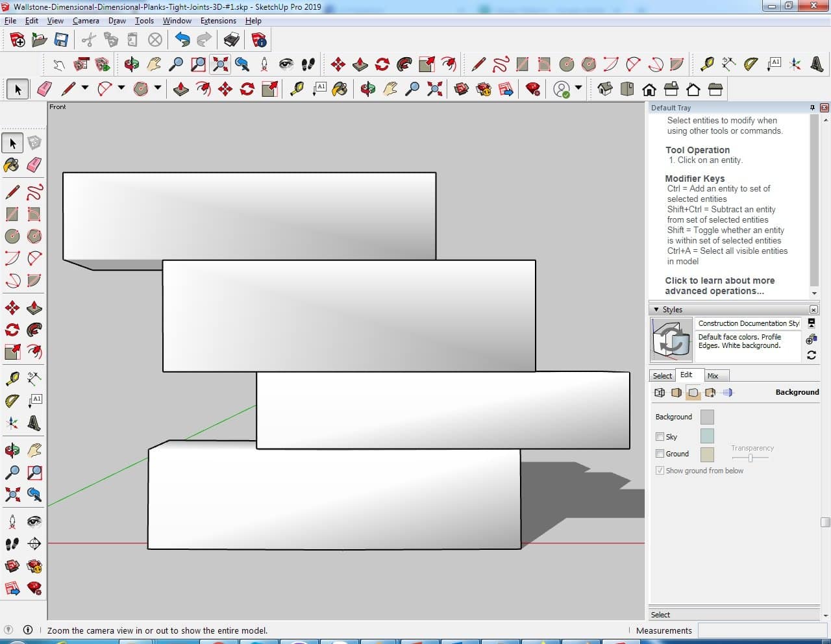The image size is (831, 644).
Task: Select the Paint Bucket tool in left toolbar
Action: coord(12,165)
